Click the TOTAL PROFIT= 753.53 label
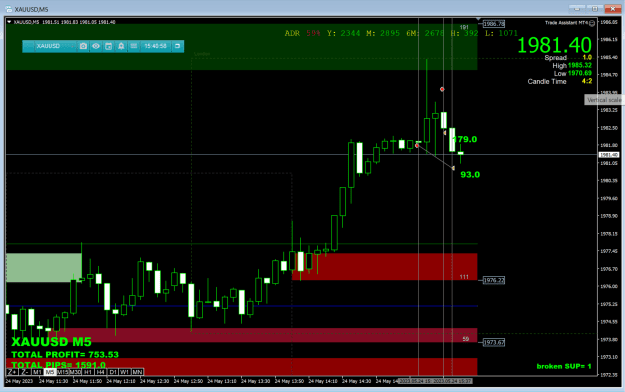 coord(65,355)
